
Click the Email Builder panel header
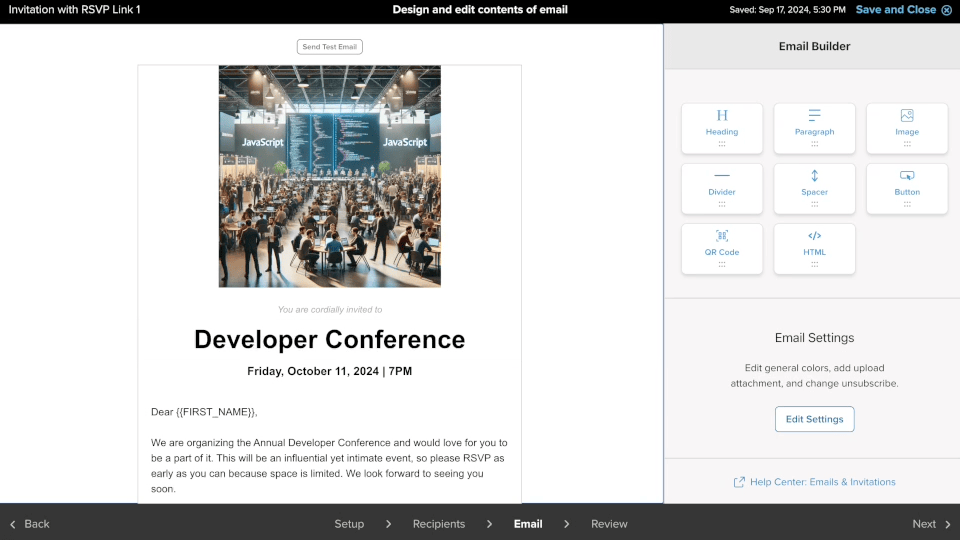coord(814,47)
